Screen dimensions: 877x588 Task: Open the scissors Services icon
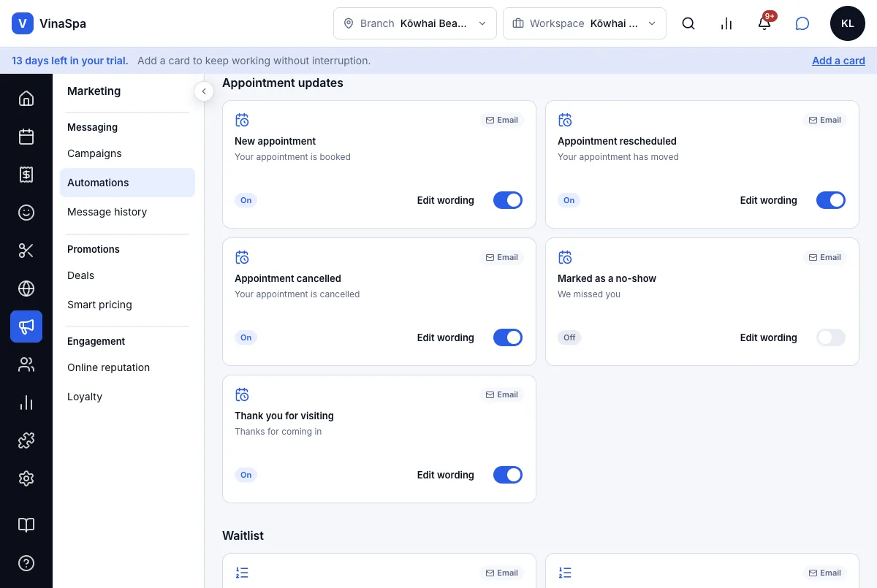click(26, 251)
